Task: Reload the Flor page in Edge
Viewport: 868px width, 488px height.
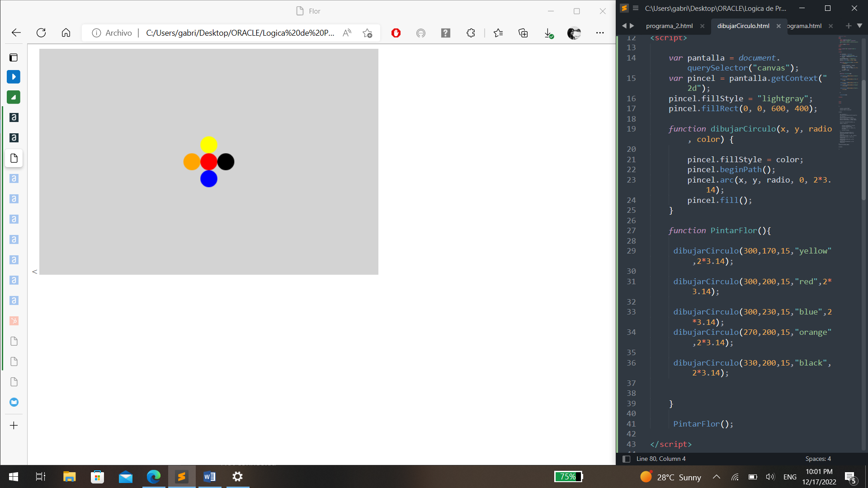Action: (41, 33)
